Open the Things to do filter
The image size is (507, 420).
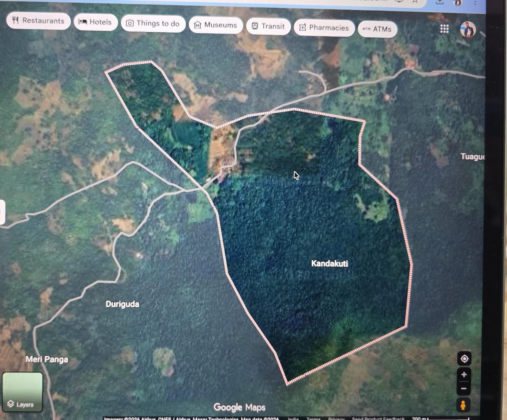tap(153, 24)
